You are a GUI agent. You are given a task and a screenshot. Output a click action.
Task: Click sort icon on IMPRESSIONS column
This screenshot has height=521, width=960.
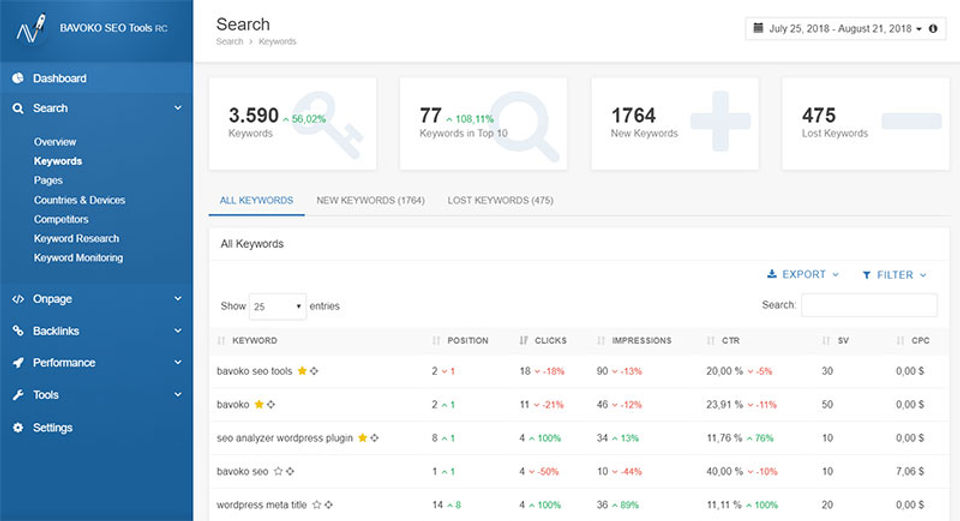(x=601, y=340)
